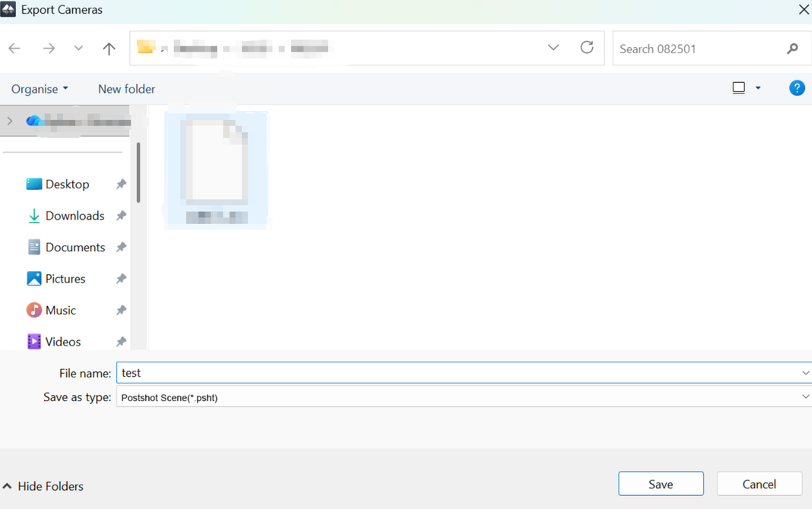812x509 pixels.
Task: Open the Music folder shortcut
Action: tap(61, 310)
